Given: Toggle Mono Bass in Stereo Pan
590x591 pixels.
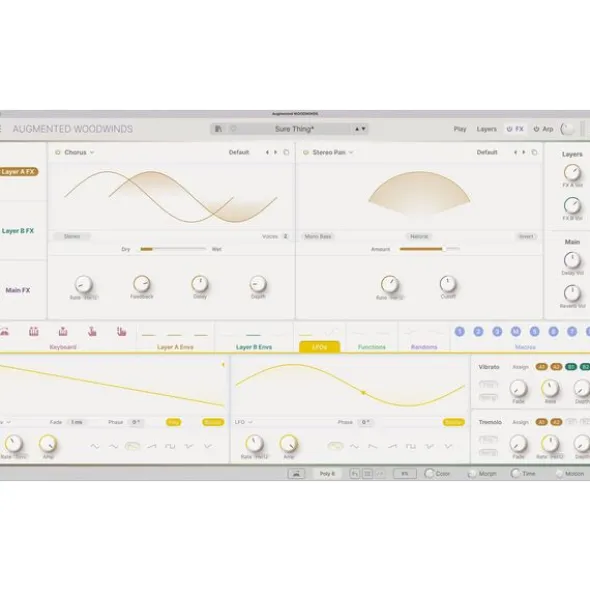Looking at the screenshot, I should point(318,236).
